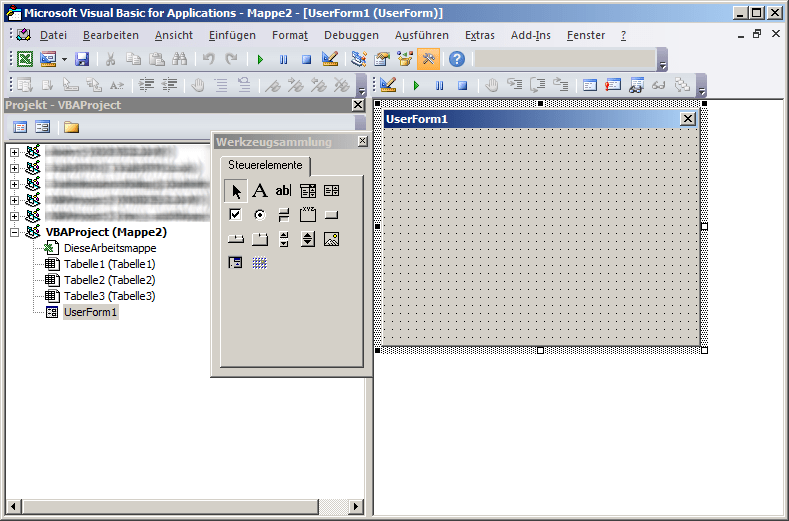Select Tabelle2 (Tabelle2) in the tree
This screenshot has width=789, height=521.
click(110, 280)
